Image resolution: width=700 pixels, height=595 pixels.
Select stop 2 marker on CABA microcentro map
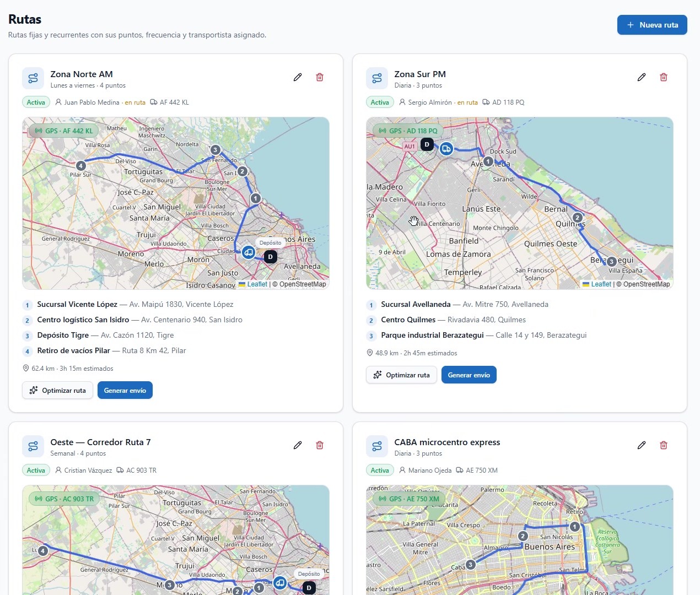(x=523, y=536)
